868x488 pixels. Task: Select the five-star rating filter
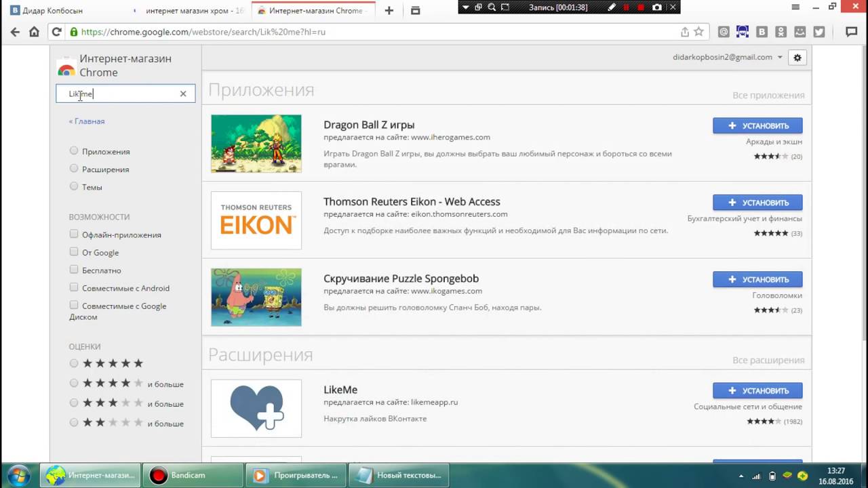(x=74, y=363)
